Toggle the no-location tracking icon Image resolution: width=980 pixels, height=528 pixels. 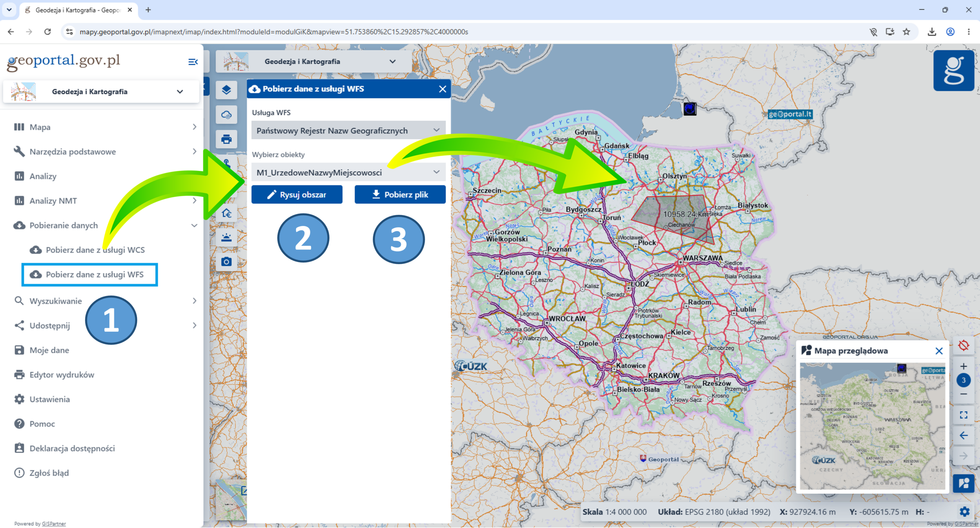(x=964, y=346)
